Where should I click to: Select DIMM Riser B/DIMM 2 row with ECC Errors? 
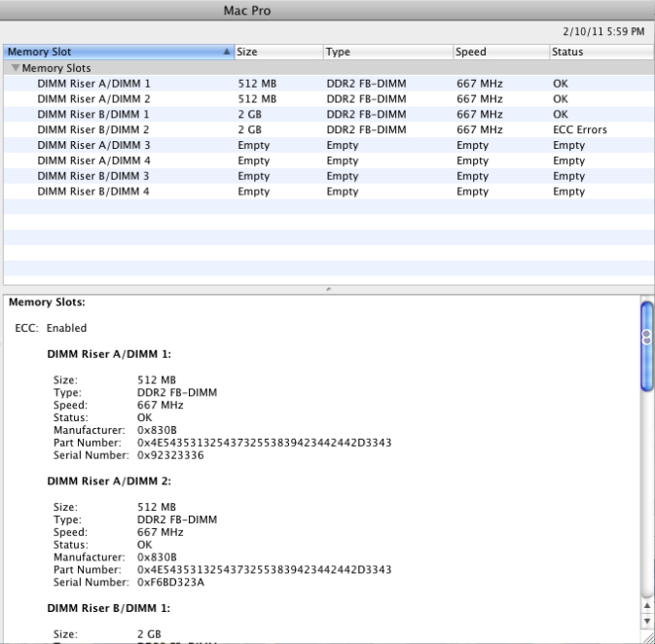[x=328, y=130]
